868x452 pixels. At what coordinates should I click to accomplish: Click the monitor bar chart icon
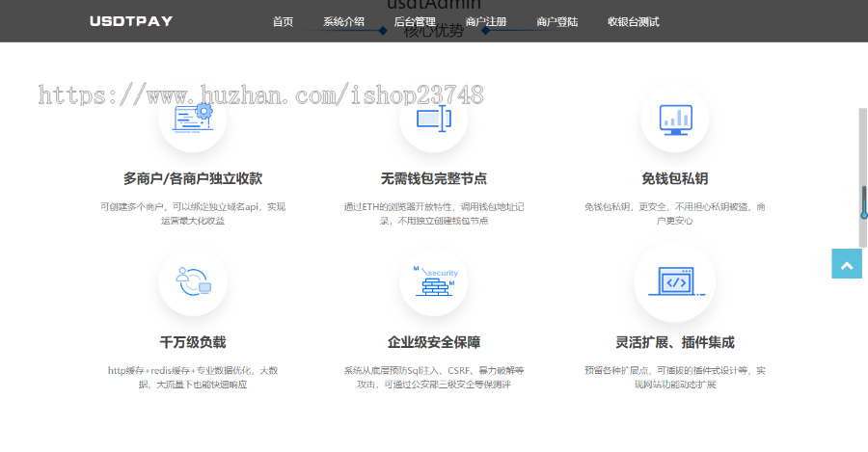(x=675, y=120)
